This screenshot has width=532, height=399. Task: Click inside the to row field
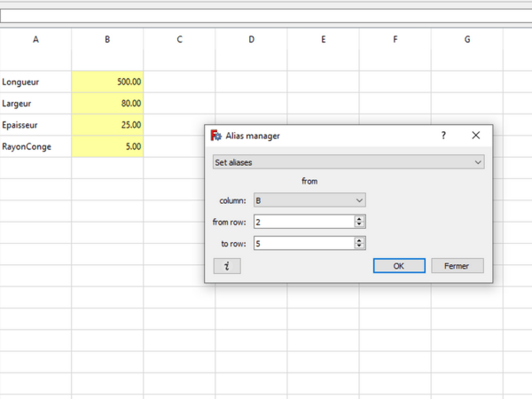(301, 243)
